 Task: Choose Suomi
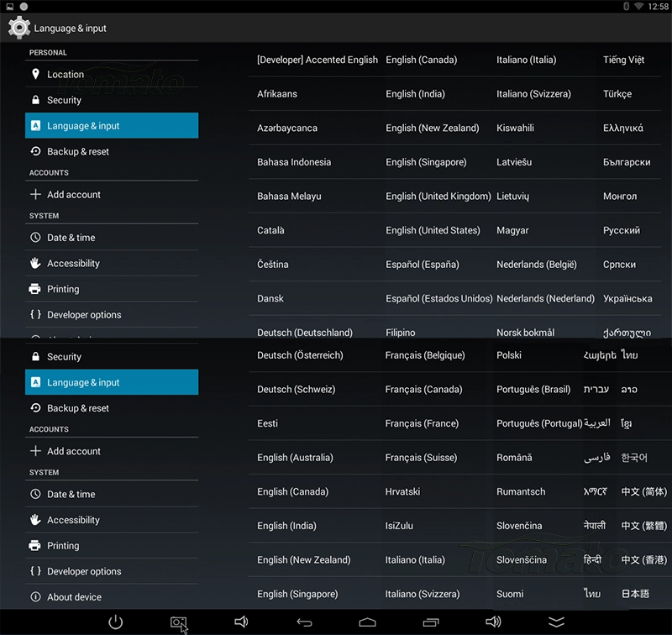(510, 594)
